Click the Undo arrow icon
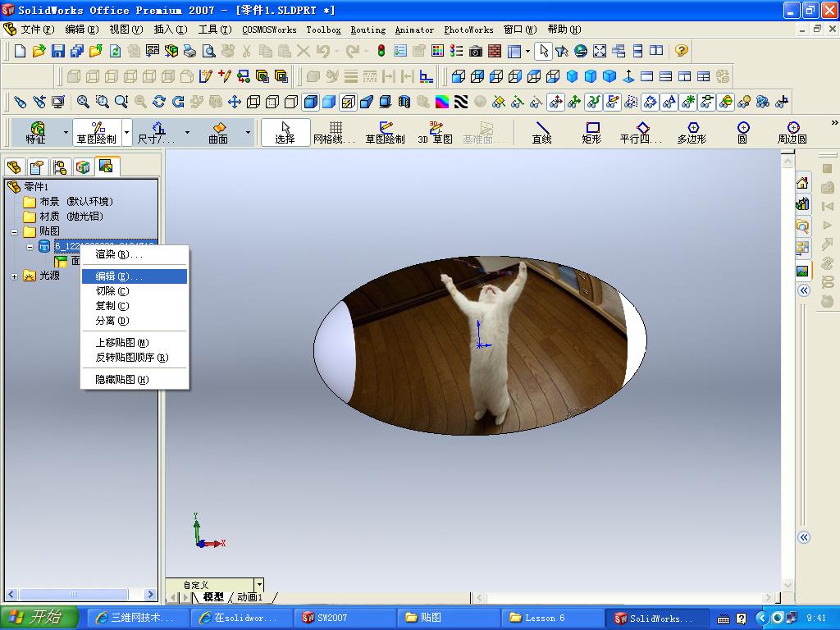Viewport: 840px width, 630px height. coord(323,51)
